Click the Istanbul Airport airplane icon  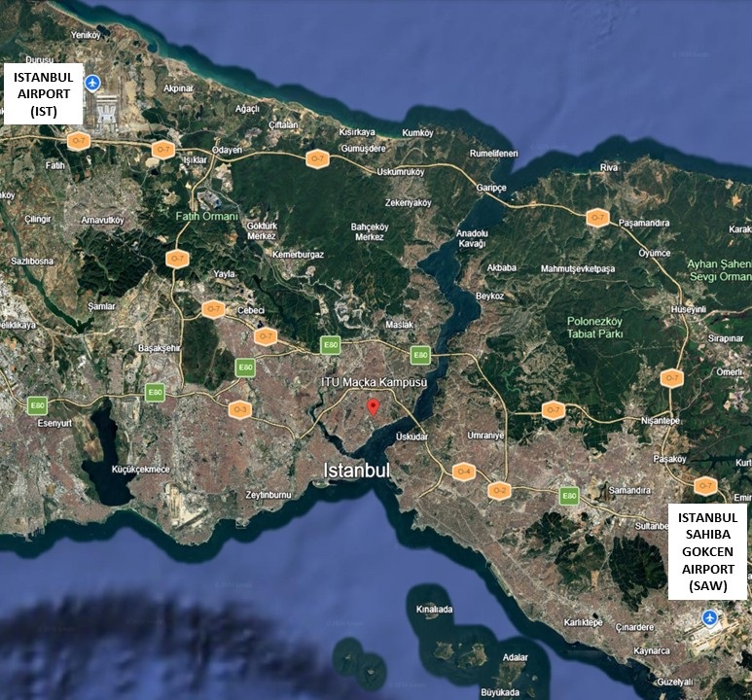[93, 84]
